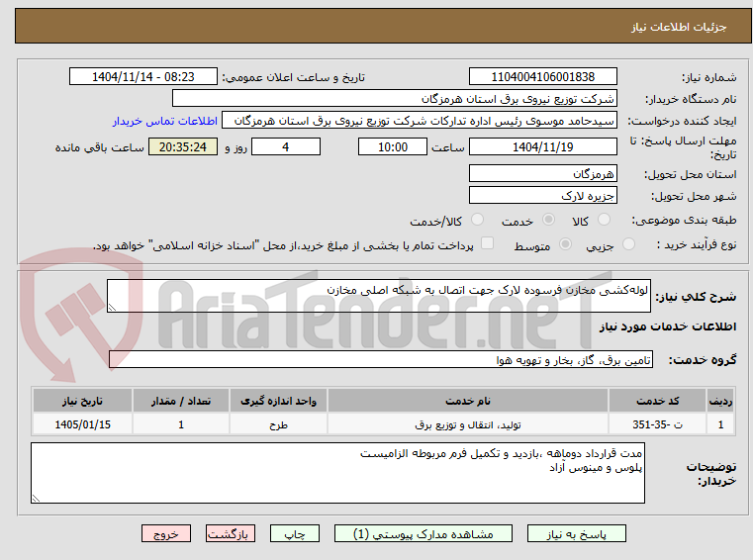The width and height of the screenshot is (753, 560).
Task: Click the نام خدمت column header
Action: (x=468, y=401)
